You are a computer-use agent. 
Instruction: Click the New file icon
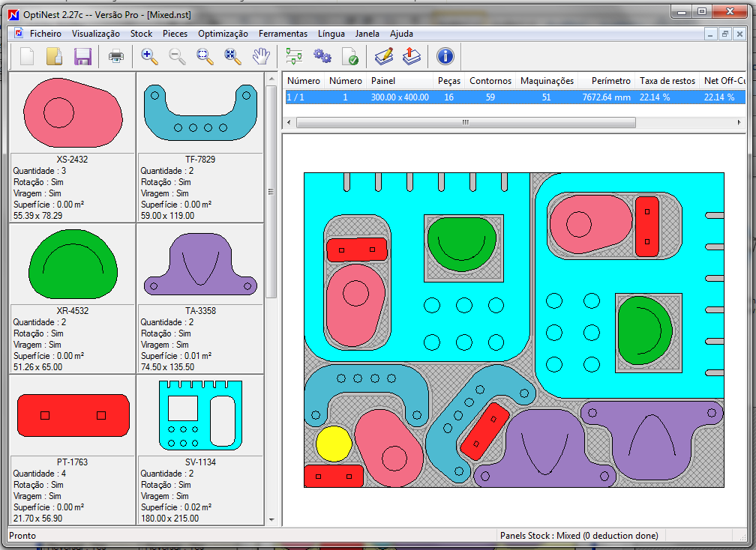pos(27,56)
